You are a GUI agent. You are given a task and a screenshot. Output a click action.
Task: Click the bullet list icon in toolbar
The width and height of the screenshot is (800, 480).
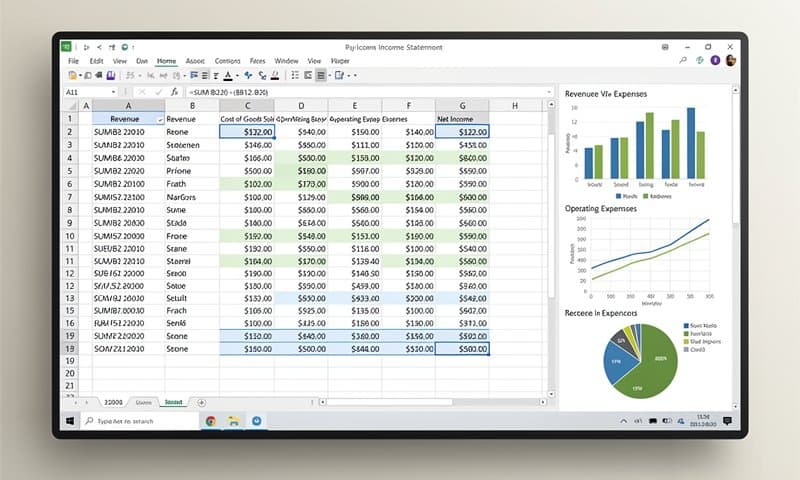[x=295, y=75]
